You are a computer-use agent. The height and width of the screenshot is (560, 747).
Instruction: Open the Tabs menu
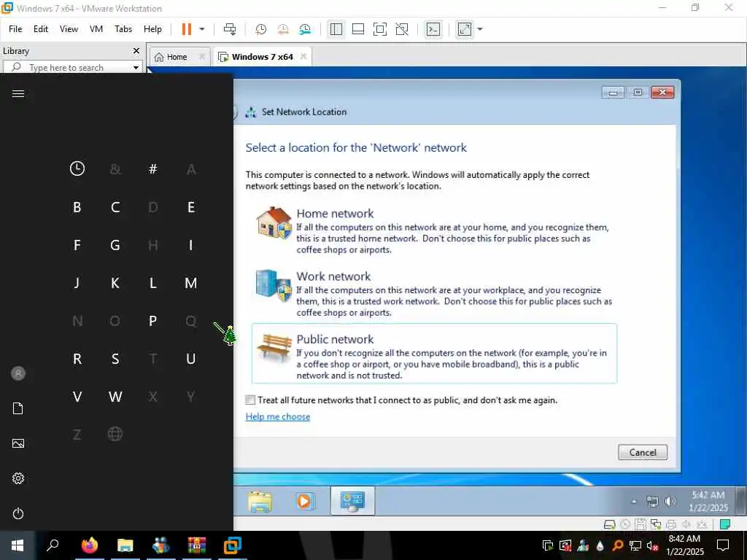click(123, 29)
